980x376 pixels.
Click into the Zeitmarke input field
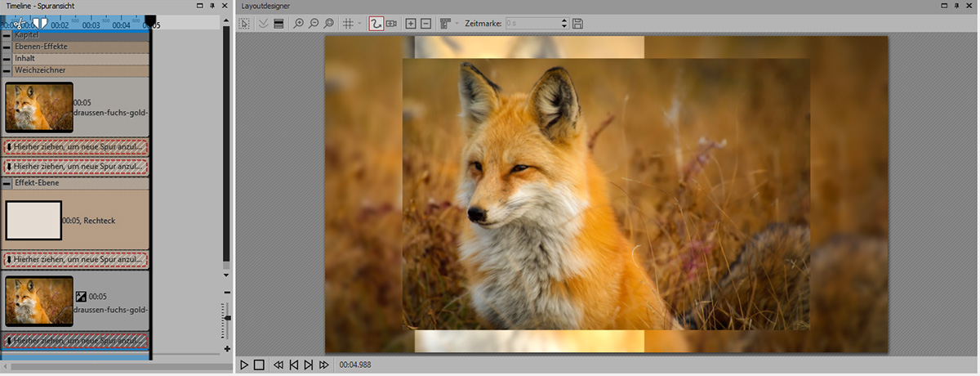tap(532, 24)
